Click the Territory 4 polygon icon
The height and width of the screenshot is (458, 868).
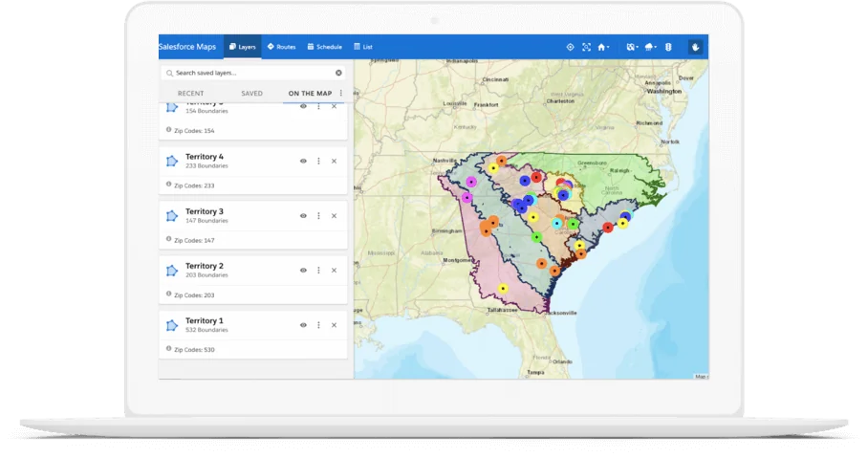(x=172, y=162)
